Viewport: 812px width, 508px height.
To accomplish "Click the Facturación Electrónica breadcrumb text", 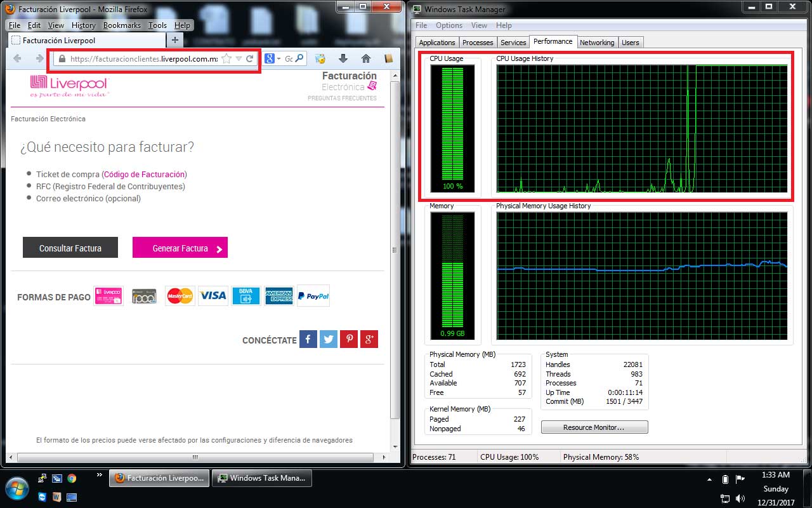I will coord(48,119).
